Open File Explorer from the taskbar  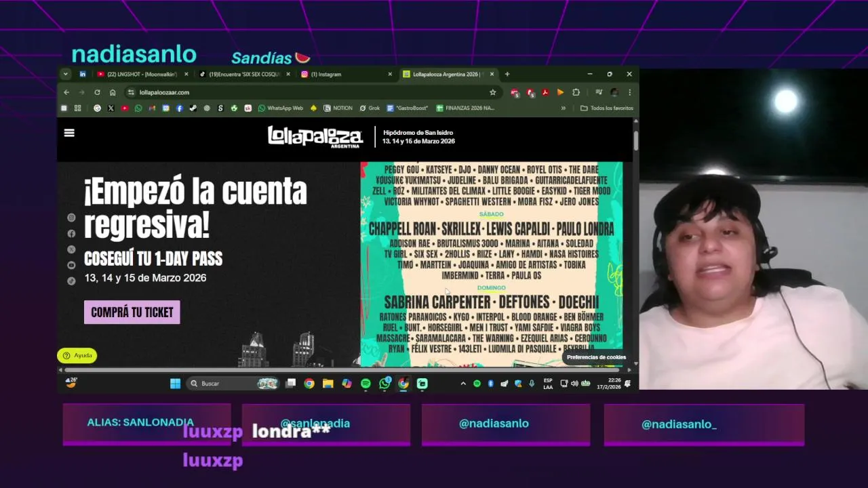click(328, 384)
